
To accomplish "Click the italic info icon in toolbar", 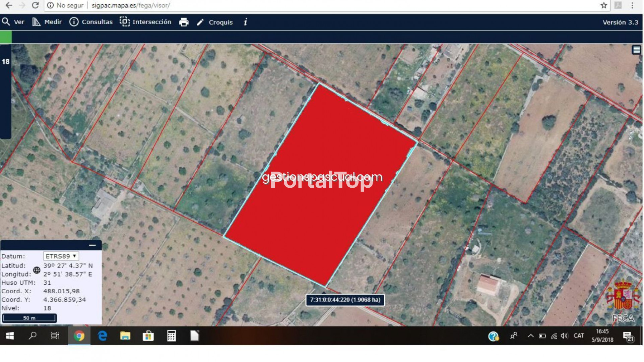I will tap(245, 22).
